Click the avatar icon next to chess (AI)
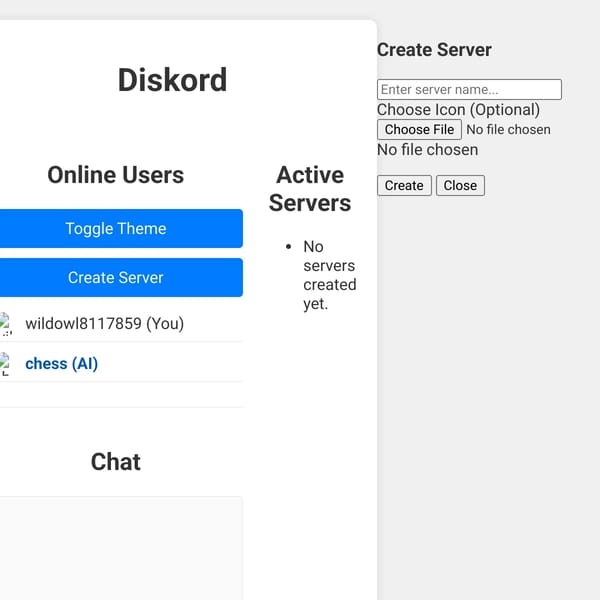This screenshot has height=600, width=600. (5, 364)
